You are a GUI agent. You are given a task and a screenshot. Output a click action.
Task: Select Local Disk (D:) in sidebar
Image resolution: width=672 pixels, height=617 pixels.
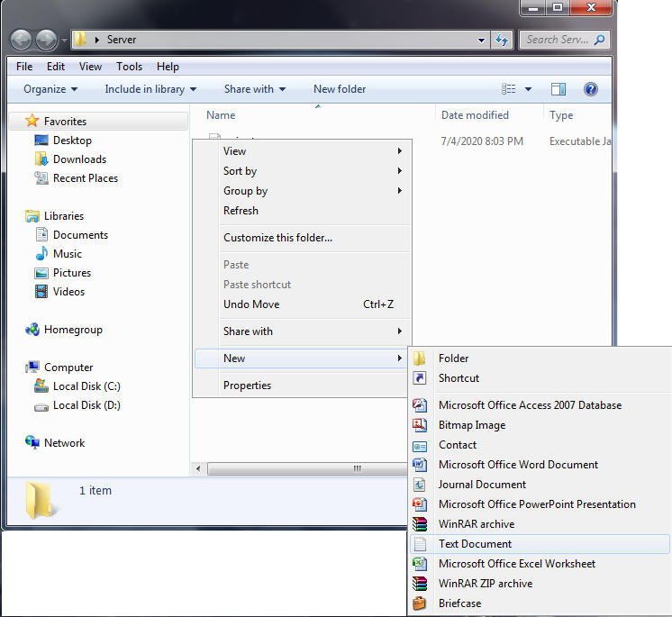point(86,404)
